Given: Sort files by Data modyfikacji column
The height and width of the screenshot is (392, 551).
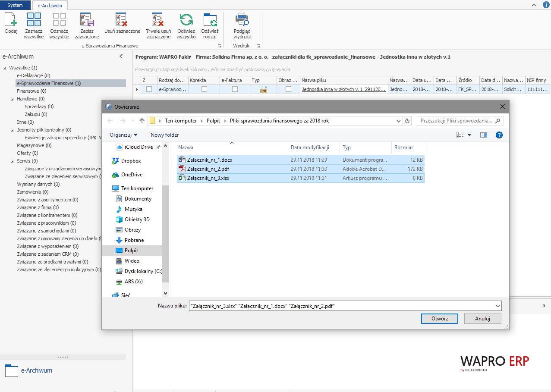Looking at the screenshot, I should 314,147.
